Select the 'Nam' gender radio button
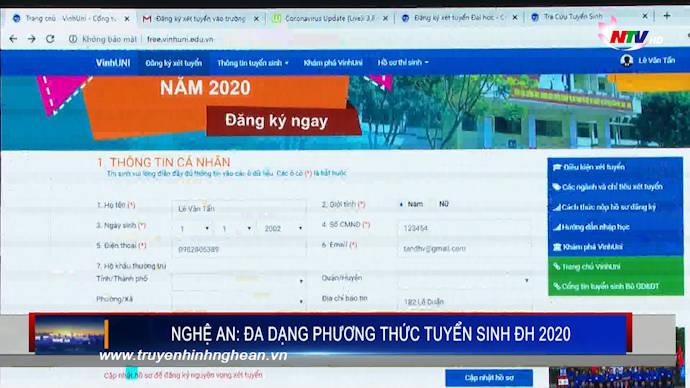This screenshot has height=388, width=690. pos(401,204)
